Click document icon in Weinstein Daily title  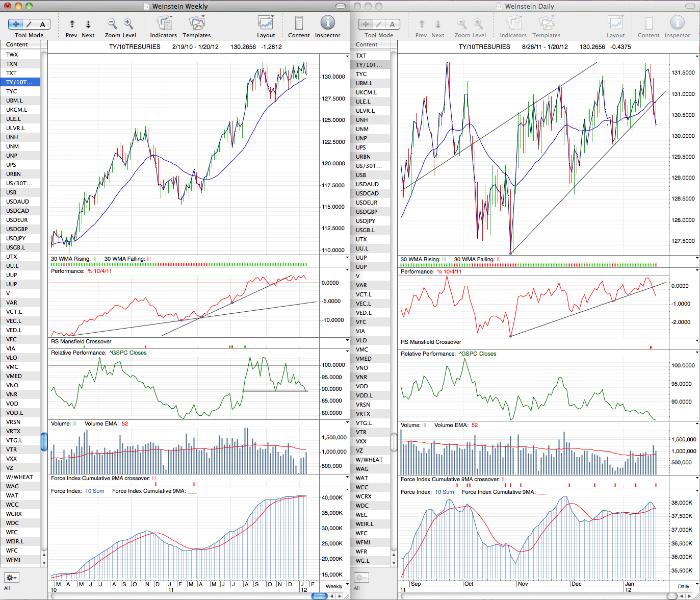[x=500, y=6]
